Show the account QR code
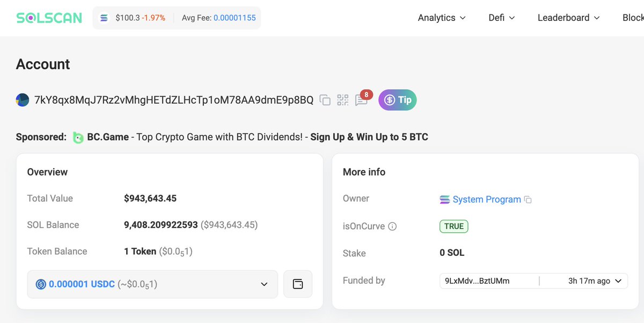 [343, 100]
